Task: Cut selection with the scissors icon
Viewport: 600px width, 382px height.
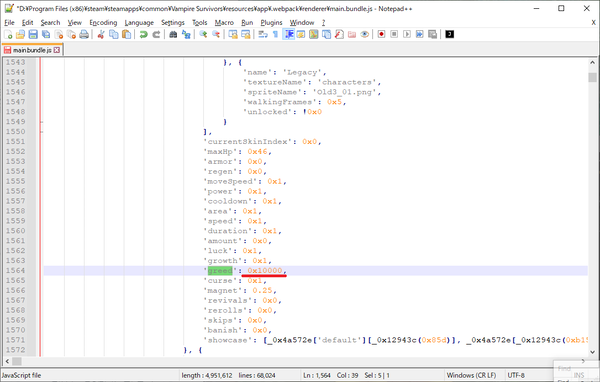Action: point(101,35)
